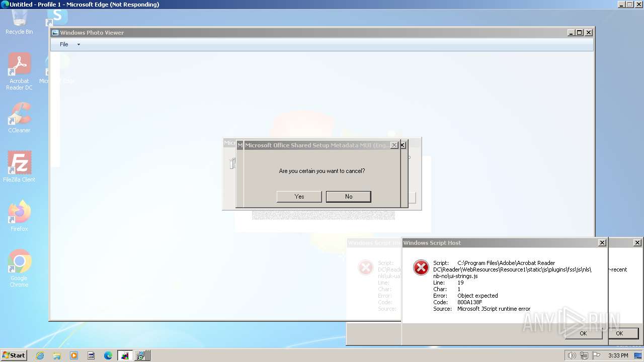Launch CCleaner from the desktop

[19, 118]
